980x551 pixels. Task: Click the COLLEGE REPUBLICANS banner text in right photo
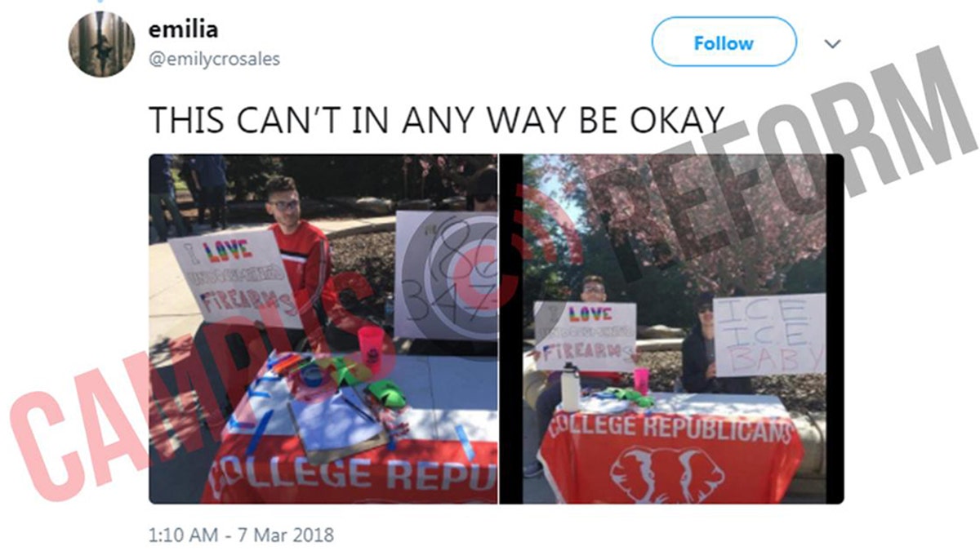click(670, 427)
